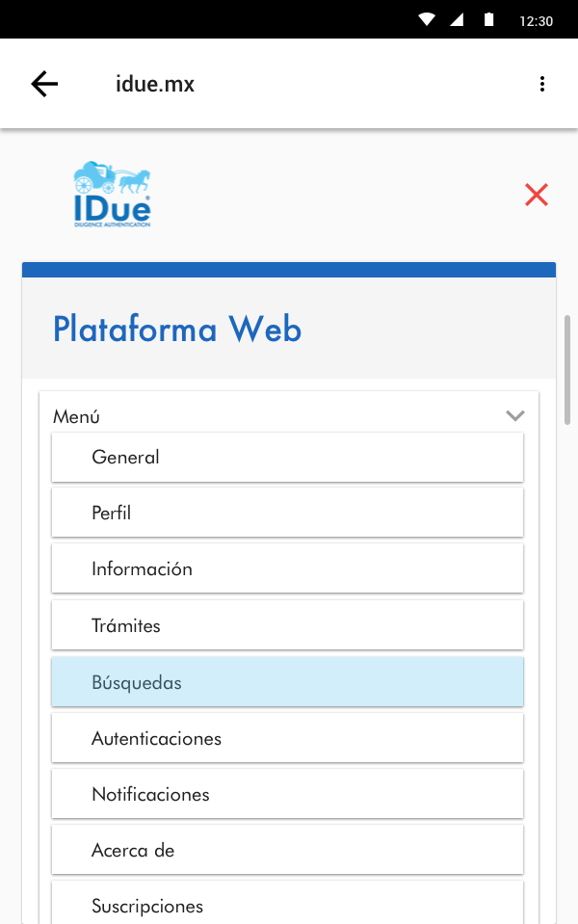Open the three-dot overflow menu
The image size is (578, 924).
coord(542,84)
